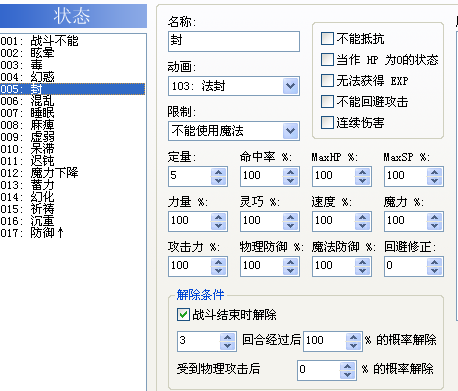Decrease 攻击力 % with down arrow
458x391 pixels.
coord(219,271)
